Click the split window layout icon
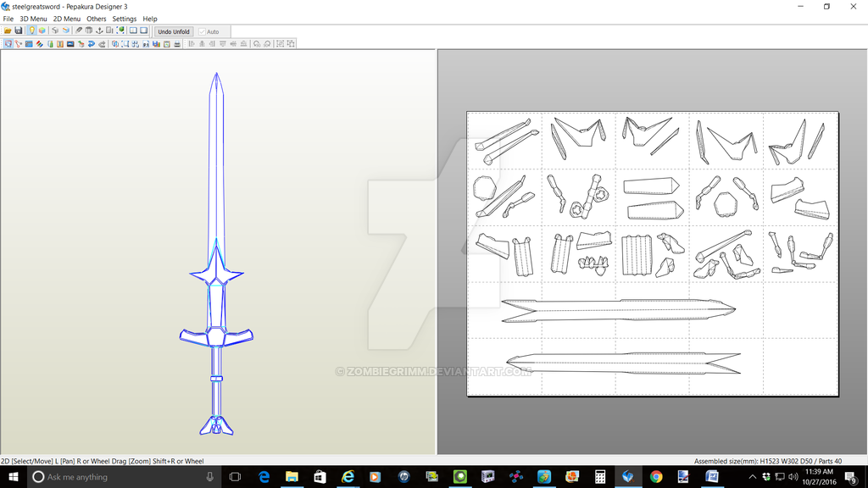The width and height of the screenshot is (868, 488). click(x=133, y=30)
